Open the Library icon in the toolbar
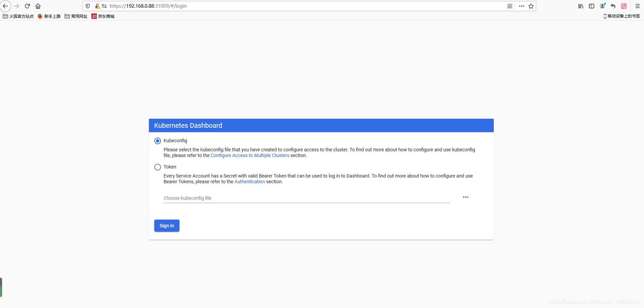The height and width of the screenshot is (308, 644). tap(581, 6)
